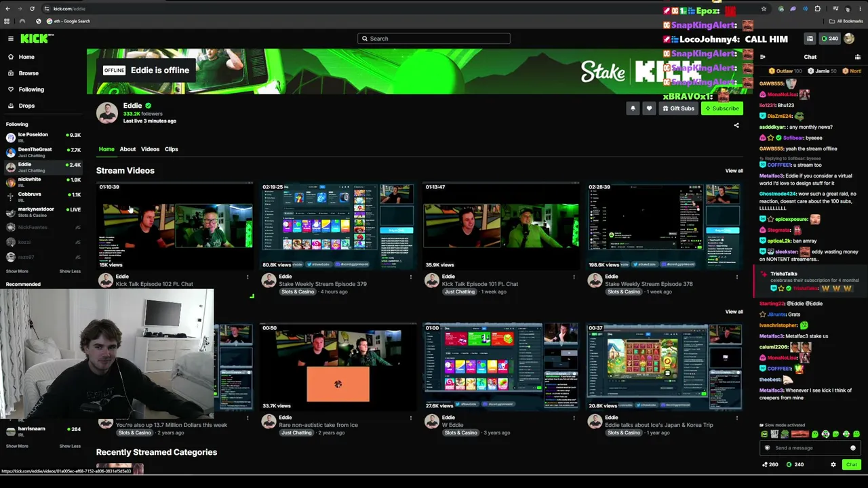The image size is (868, 488).
Task: Open the Chrome three-dot menu
Action: point(860,9)
